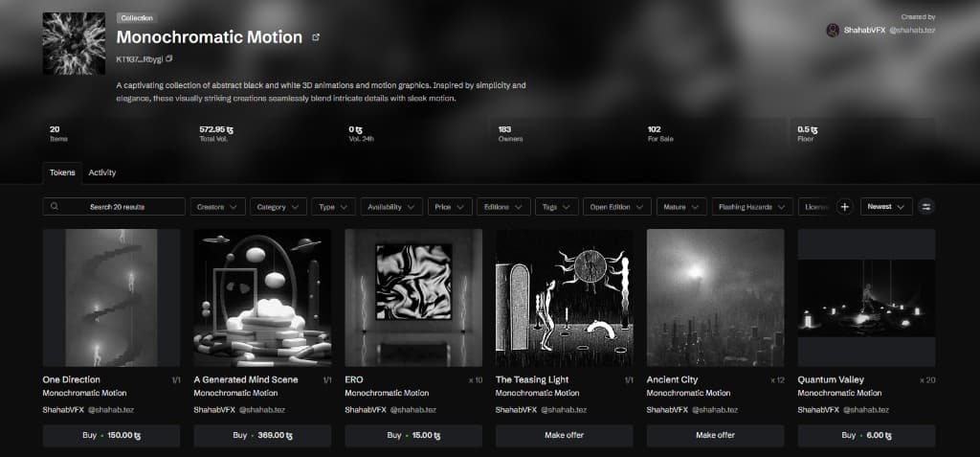Expand the Category filter dropdown
This screenshot has width=980, height=457.
point(278,207)
